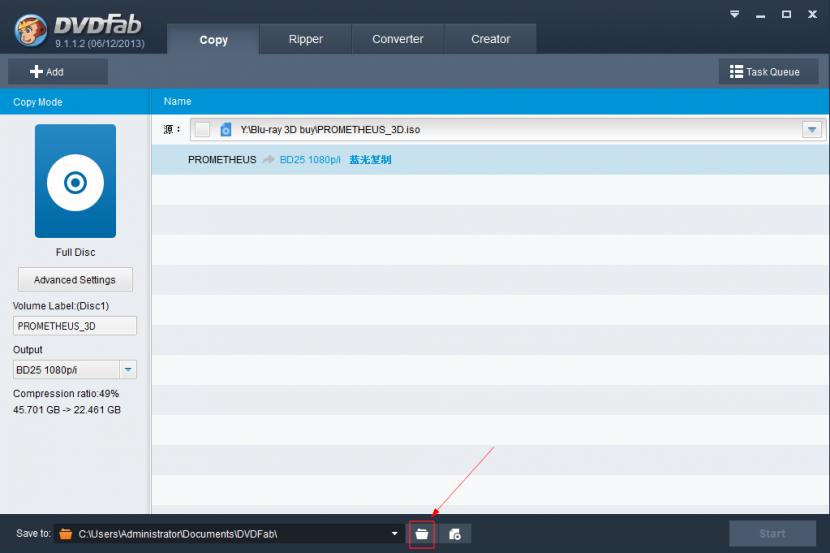The image size is (830, 553).
Task: Open the BD25 1080p/i output dropdown
Action: pos(128,370)
